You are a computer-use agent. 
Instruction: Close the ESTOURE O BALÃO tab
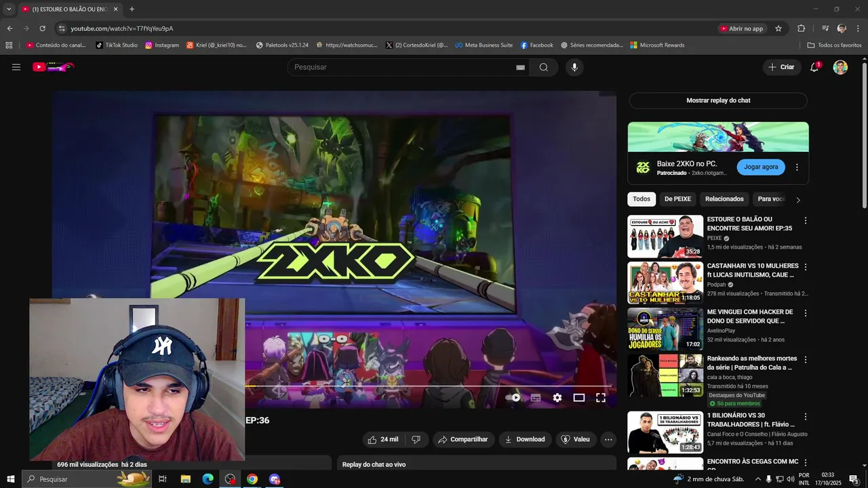[x=115, y=9]
